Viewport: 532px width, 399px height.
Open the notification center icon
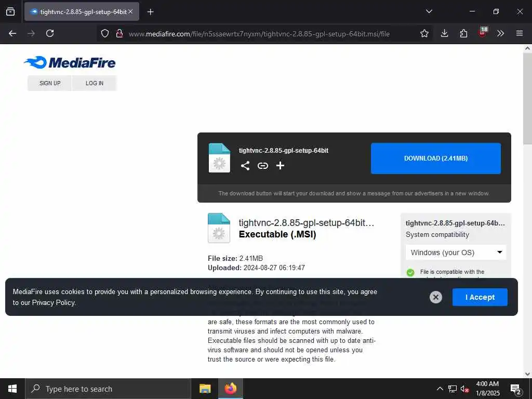[x=515, y=389]
